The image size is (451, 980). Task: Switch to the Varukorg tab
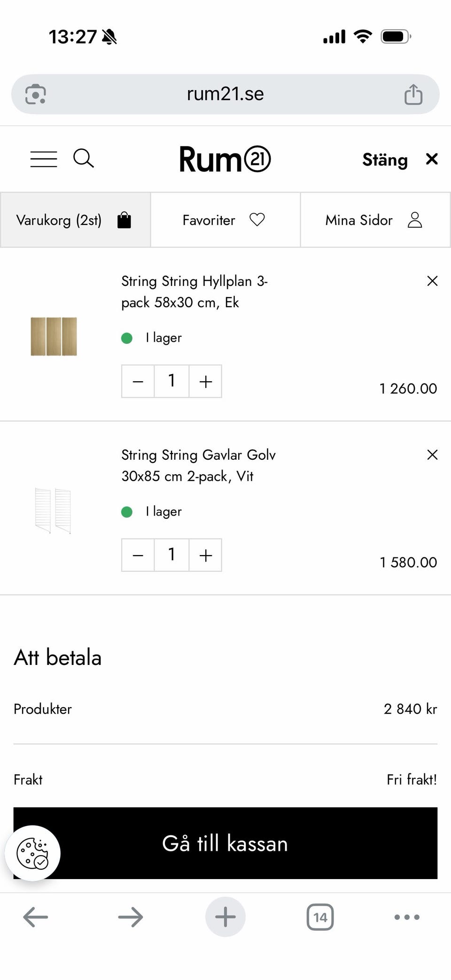click(x=75, y=220)
